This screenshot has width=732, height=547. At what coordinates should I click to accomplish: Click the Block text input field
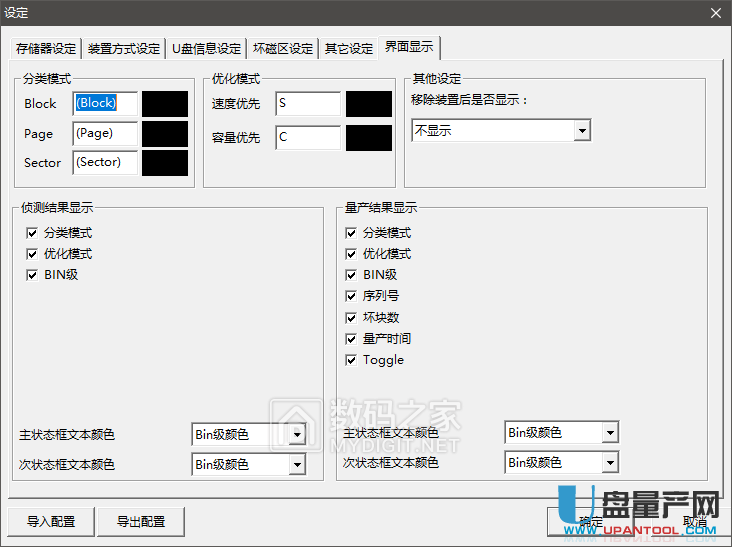pyautogui.click(x=104, y=104)
